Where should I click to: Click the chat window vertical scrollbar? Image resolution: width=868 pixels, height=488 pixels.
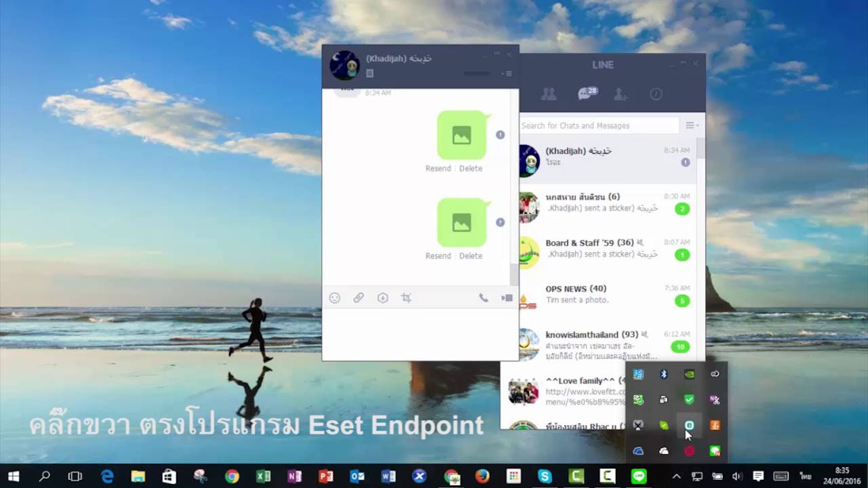pyautogui.click(x=514, y=274)
